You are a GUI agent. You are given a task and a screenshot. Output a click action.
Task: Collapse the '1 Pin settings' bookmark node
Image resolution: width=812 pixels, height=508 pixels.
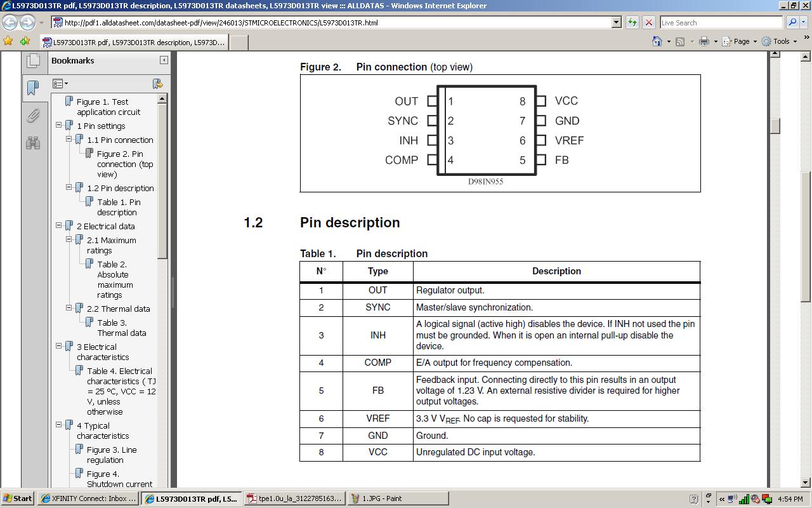59,125
